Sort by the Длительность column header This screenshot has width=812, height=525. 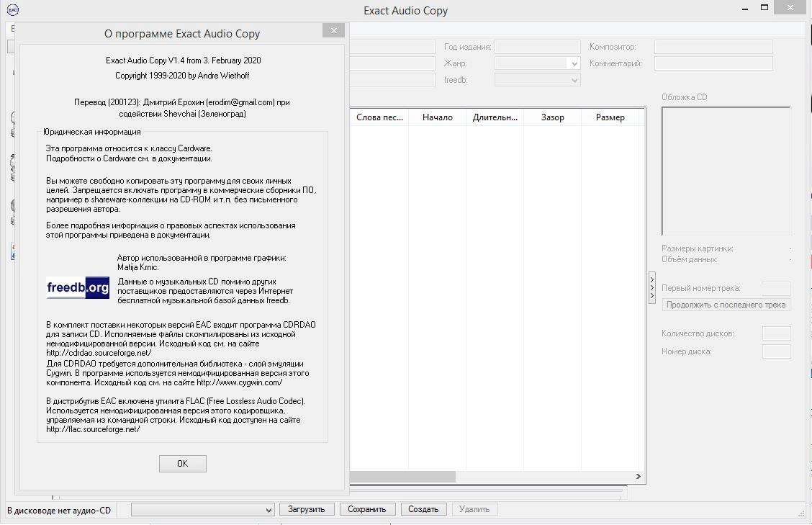495,117
